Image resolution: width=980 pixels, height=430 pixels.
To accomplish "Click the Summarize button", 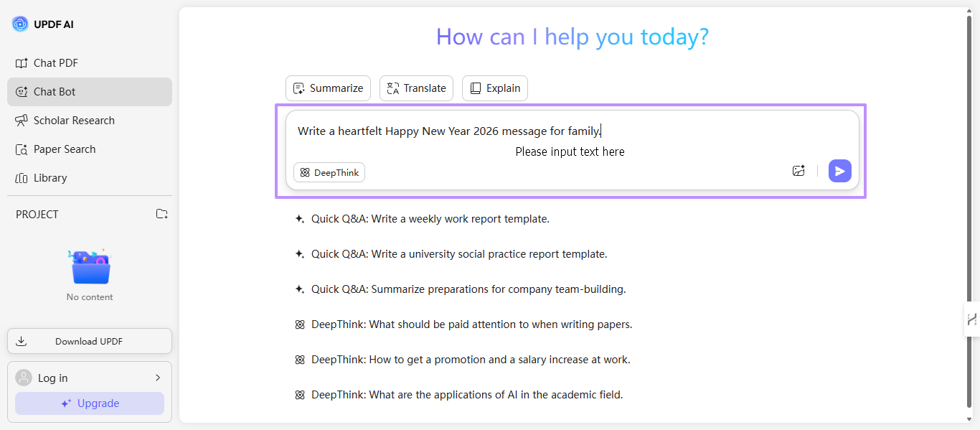I will 328,88.
